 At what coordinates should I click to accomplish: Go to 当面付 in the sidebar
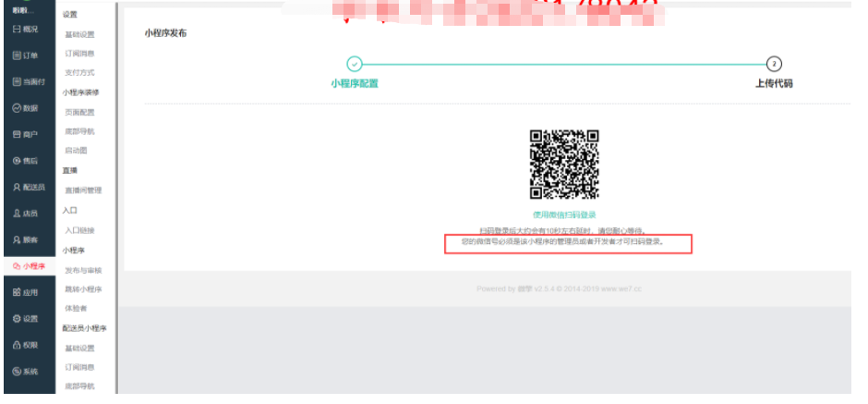29,82
